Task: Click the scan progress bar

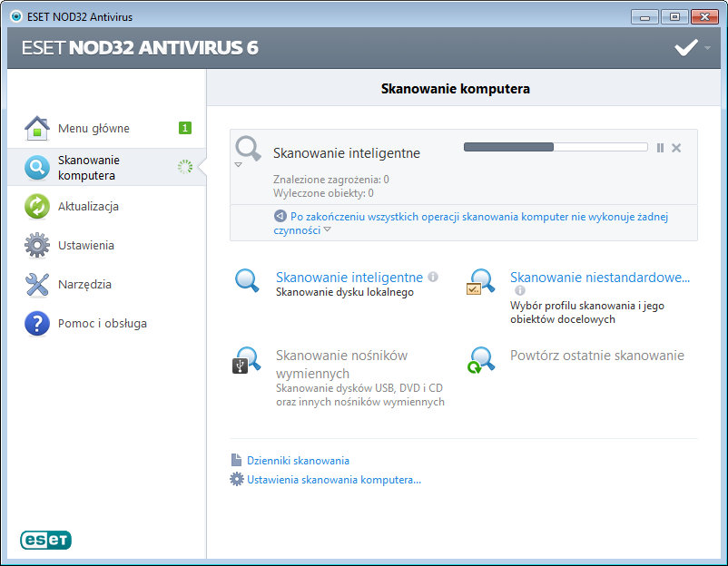Action: (x=556, y=147)
